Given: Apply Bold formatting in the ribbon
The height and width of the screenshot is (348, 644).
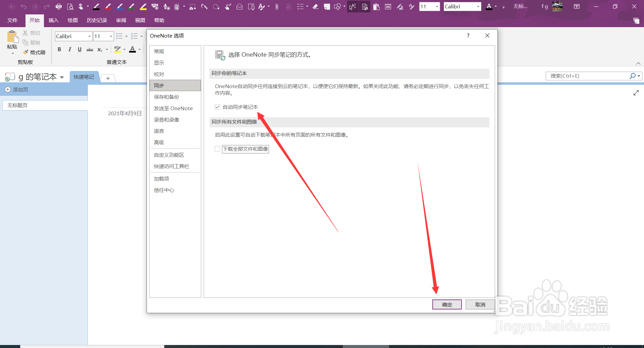Looking at the screenshot, I should pyautogui.click(x=59, y=50).
